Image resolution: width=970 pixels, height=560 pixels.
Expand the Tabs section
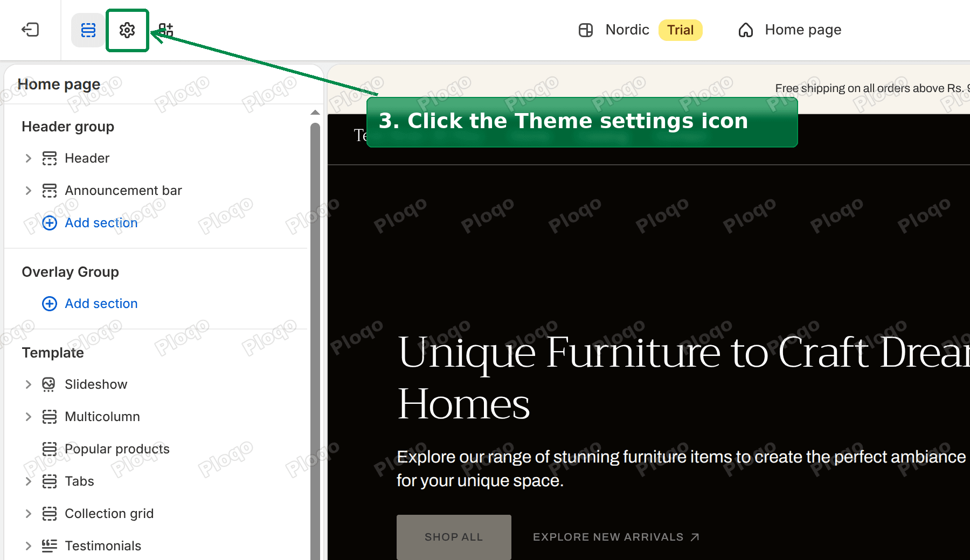[29, 481]
